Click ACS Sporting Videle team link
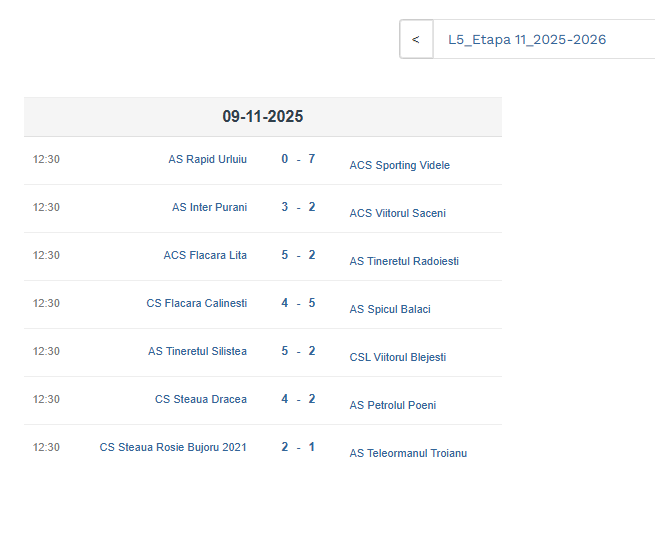655x534 pixels. 399,165
